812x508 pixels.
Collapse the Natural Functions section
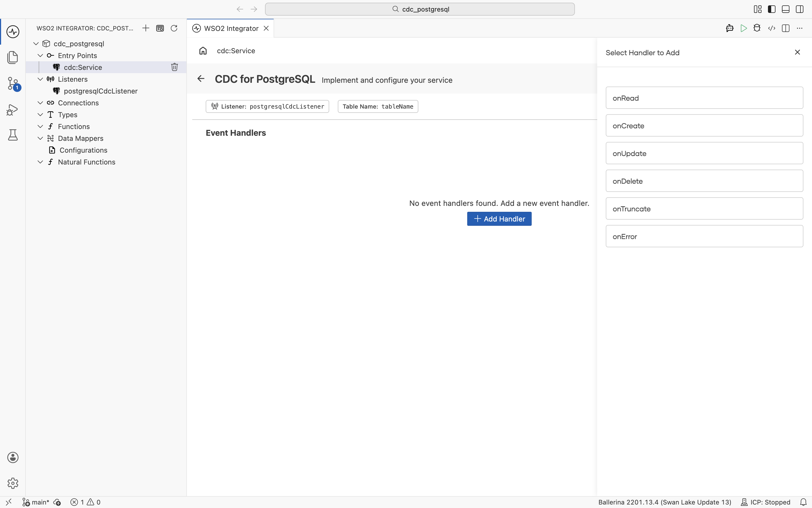(x=40, y=162)
